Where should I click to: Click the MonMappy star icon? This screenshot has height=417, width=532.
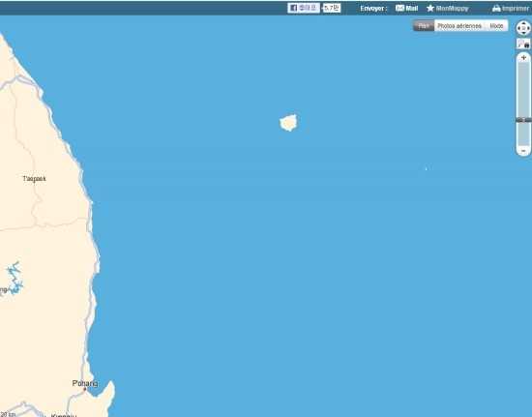(x=430, y=8)
